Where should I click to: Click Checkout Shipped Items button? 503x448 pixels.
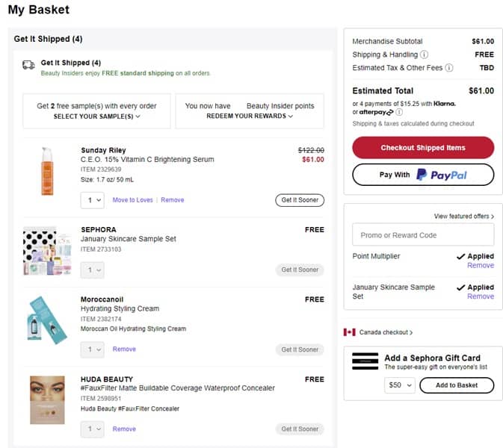[x=422, y=148]
